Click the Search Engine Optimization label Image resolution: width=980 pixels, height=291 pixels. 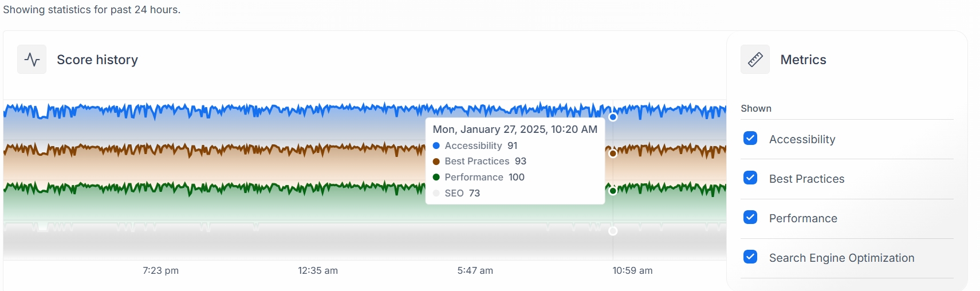coord(841,258)
